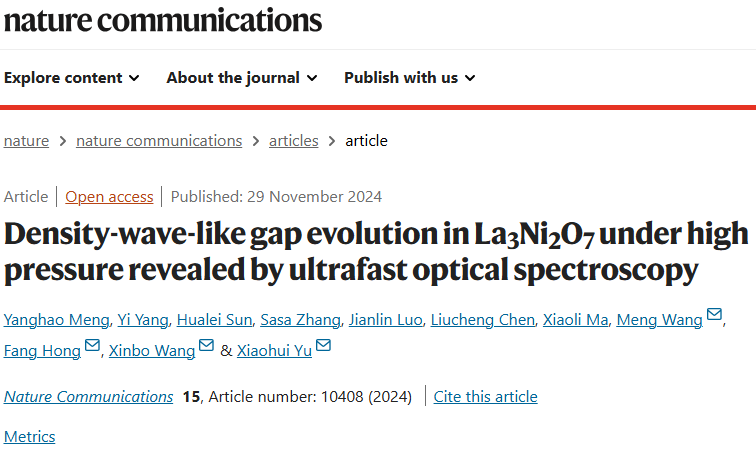Image resolution: width=756 pixels, height=461 pixels.
Task: Click mail icon after Xinbo Wang
Action: [206, 346]
